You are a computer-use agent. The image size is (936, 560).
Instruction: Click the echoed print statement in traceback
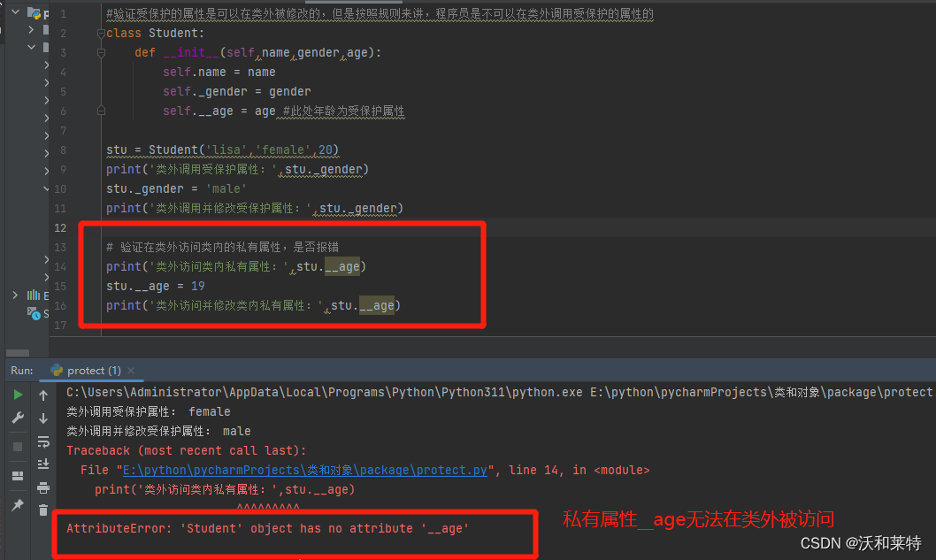coord(225,489)
